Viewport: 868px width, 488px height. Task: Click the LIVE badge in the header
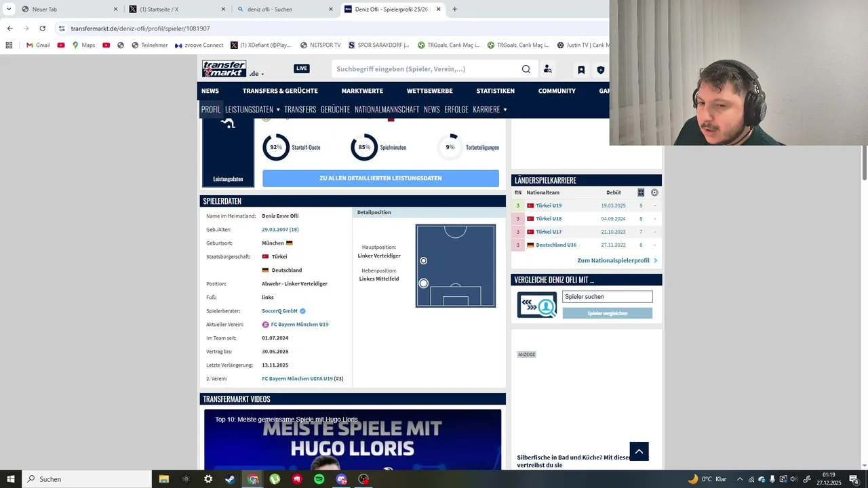click(302, 68)
